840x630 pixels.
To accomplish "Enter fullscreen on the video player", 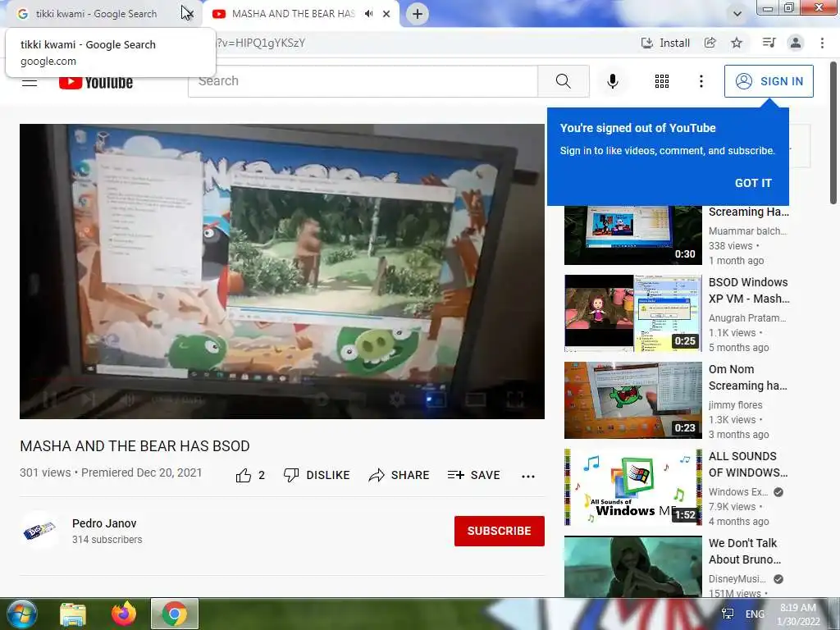I will 514,399.
